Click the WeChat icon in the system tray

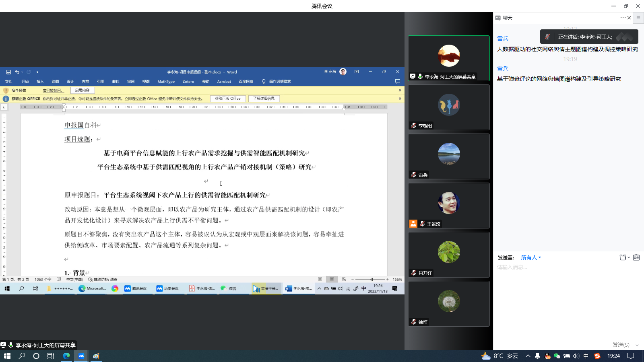(557, 356)
